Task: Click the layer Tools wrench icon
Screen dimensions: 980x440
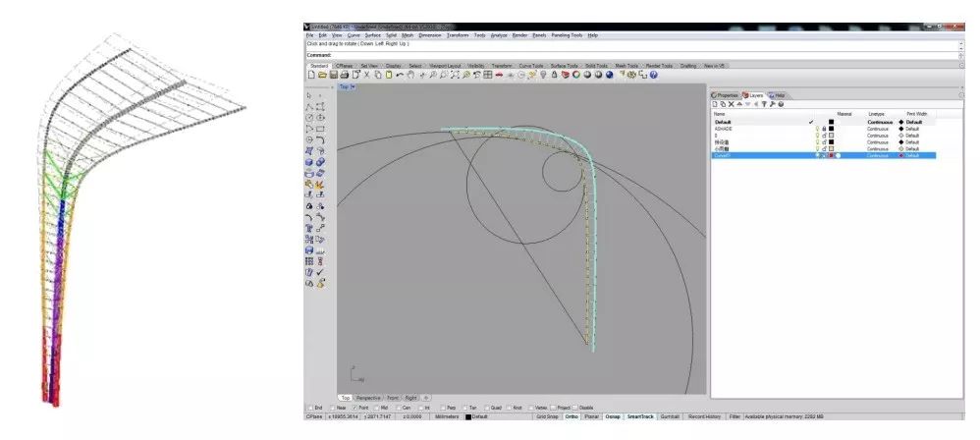Action: tap(772, 104)
